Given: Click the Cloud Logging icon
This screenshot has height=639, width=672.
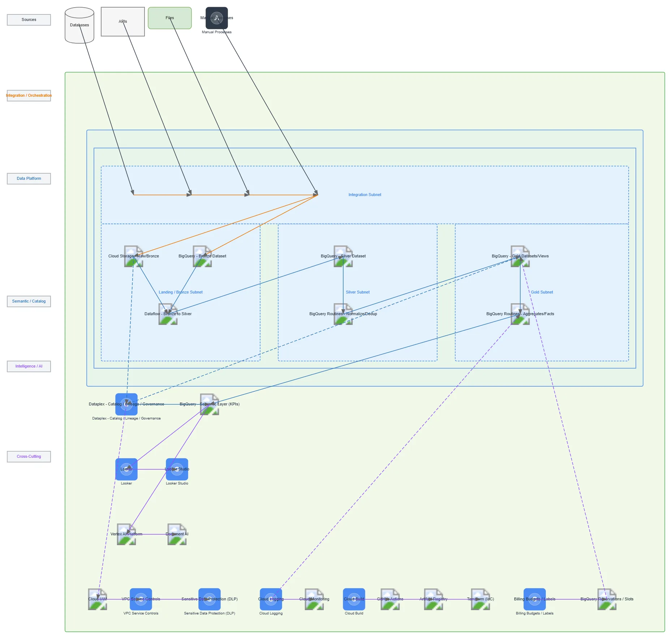Looking at the screenshot, I should [271, 599].
